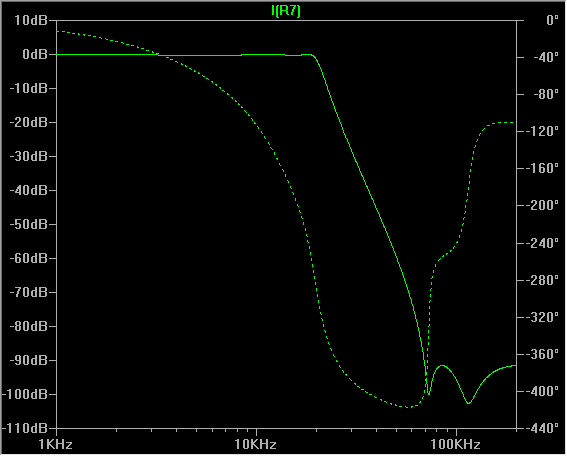Image resolution: width=567 pixels, height=456 pixels.
Task: Click the -110dB magnitude axis label
Action: tap(25, 428)
